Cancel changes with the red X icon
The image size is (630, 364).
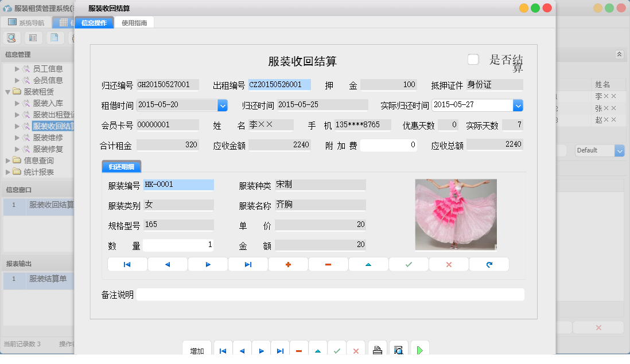coord(450,264)
